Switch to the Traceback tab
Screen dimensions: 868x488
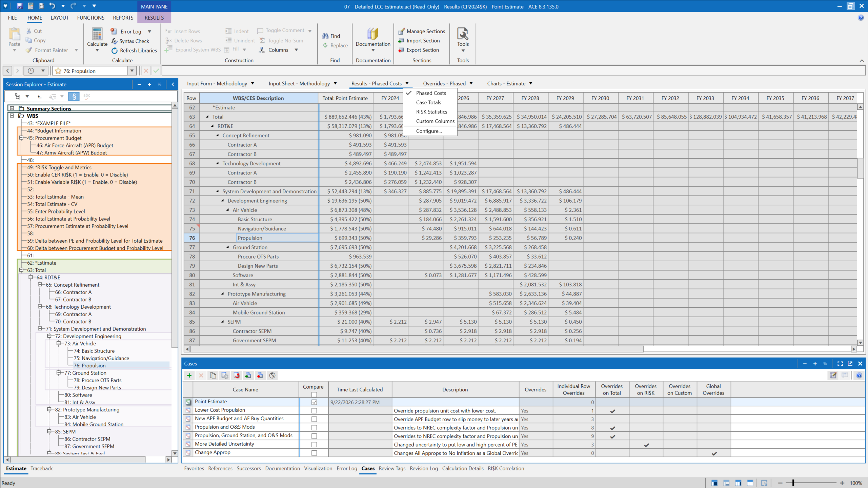[x=41, y=468]
